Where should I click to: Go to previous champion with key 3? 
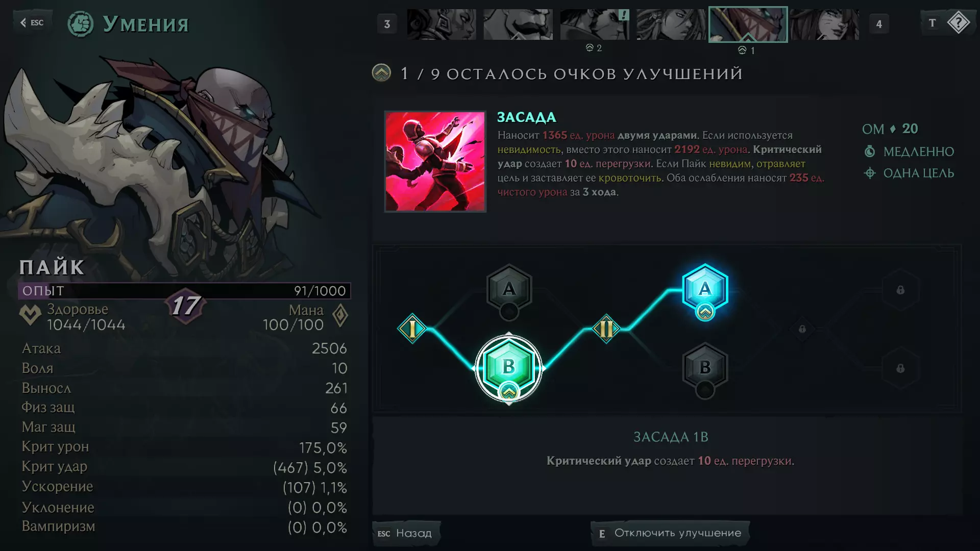tap(387, 23)
